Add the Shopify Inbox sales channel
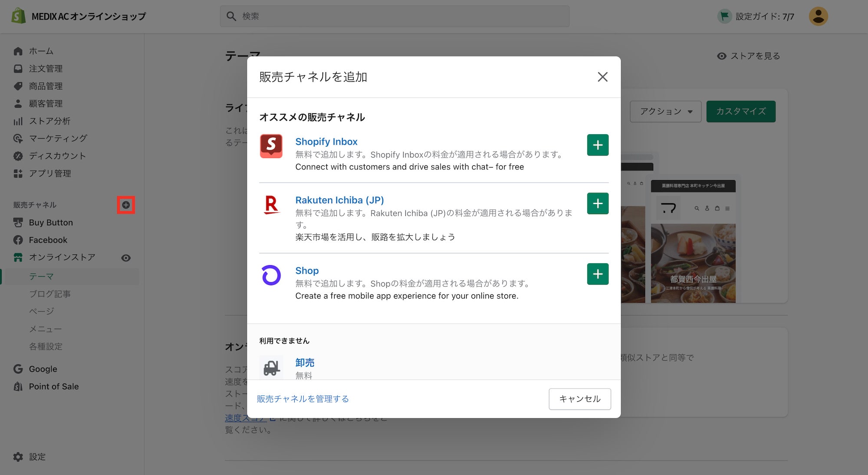The image size is (868, 475). [x=598, y=145]
